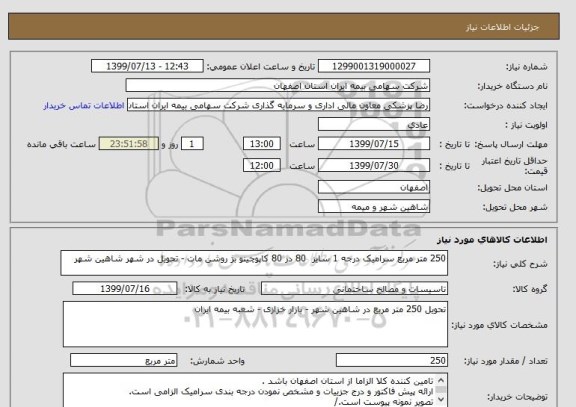Viewport: 576px width, 407px height.
Task: Click the label شرح کلی نیاز
Action: pos(520,264)
